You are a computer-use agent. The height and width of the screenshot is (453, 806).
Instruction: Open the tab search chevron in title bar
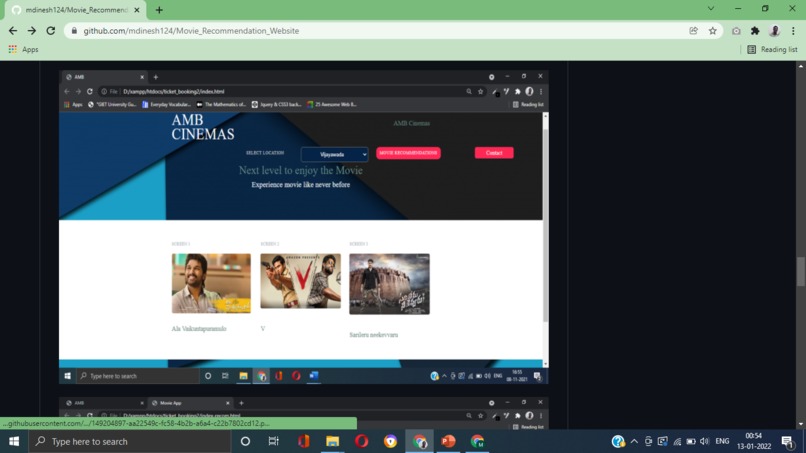click(x=711, y=9)
